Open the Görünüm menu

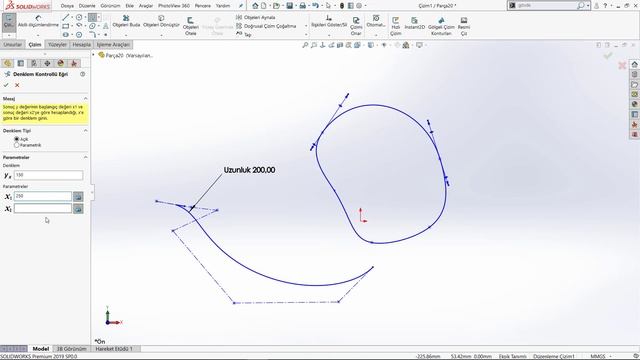[x=110, y=6]
